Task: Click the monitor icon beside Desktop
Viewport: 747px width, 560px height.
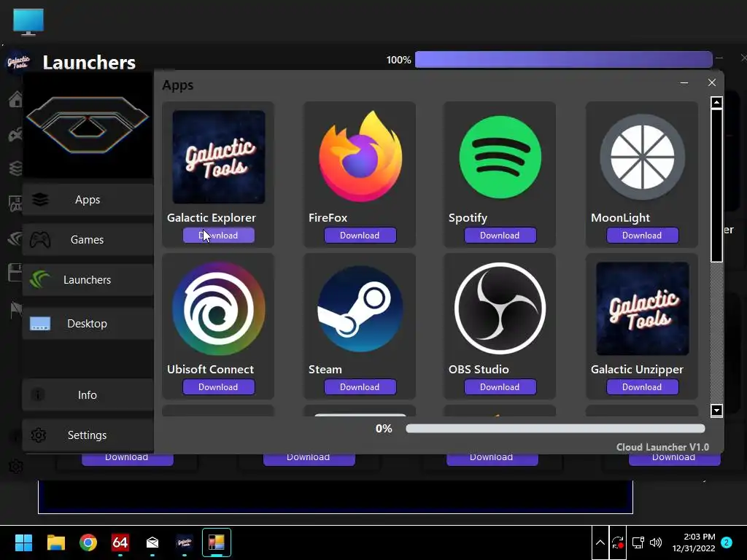Action: [40, 324]
